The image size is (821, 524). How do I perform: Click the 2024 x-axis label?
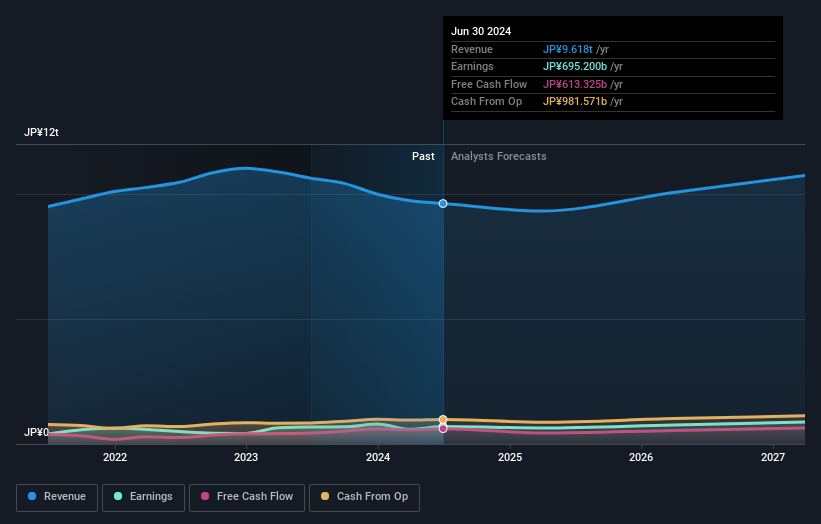378,457
